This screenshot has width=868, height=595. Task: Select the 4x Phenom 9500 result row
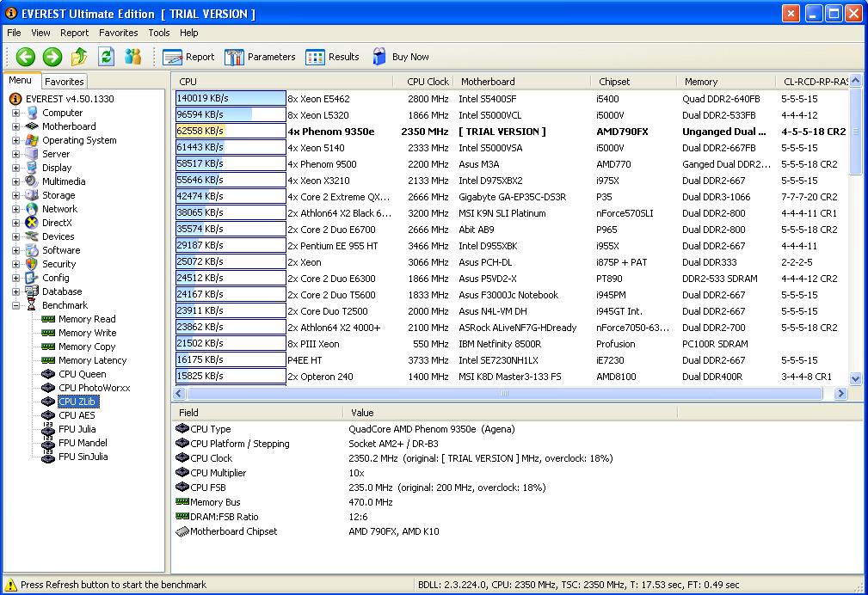tap(512, 164)
